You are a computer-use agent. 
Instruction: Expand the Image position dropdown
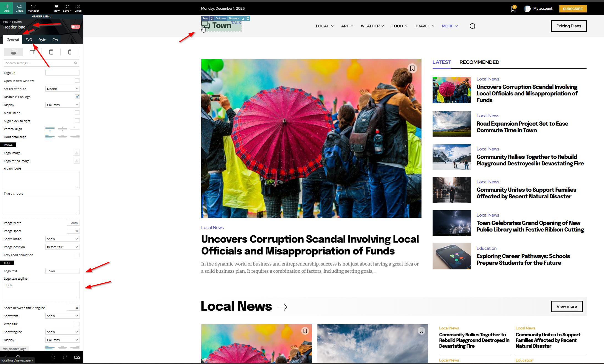(x=62, y=247)
